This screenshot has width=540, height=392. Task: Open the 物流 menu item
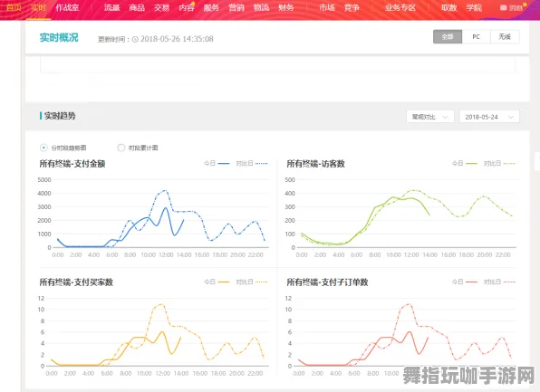[x=261, y=7]
